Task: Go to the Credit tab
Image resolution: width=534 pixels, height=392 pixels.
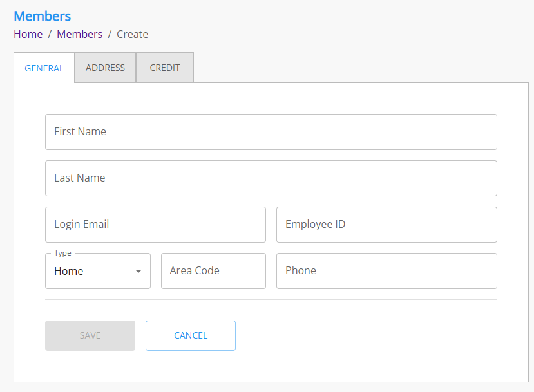Action: point(165,68)
